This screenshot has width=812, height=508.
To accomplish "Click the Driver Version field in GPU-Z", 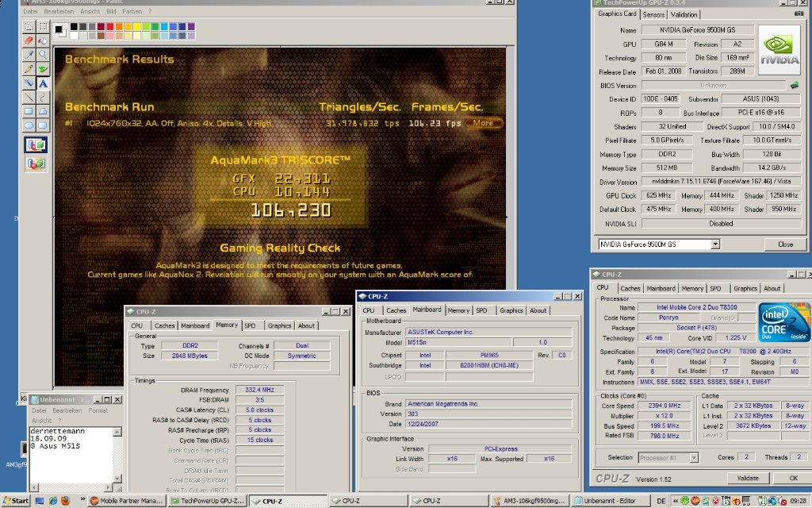I will click(720, 182).
